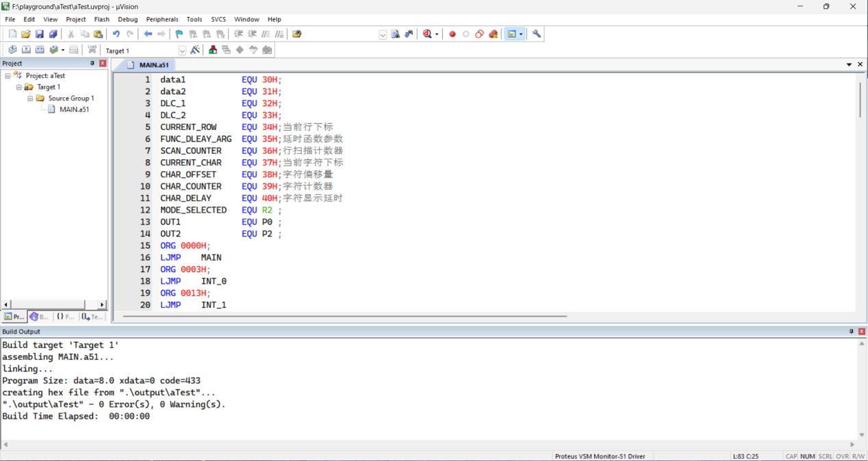Click the 'Program Size' line in Build Output
Screen dimensions: 868x461
101,381
